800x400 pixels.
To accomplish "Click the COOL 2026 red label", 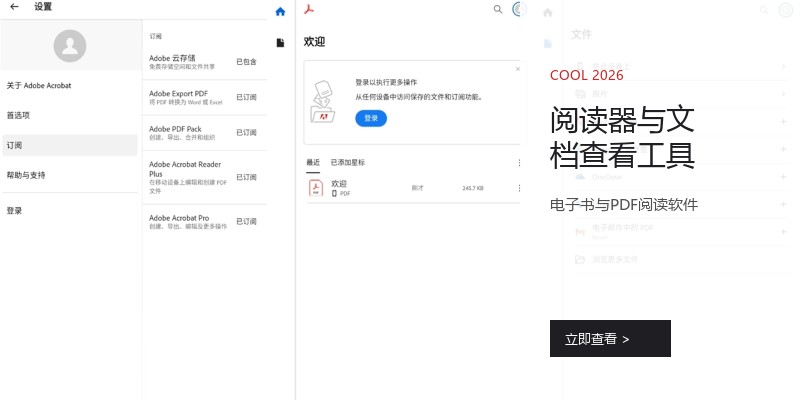I will click(x=587, y=76).
